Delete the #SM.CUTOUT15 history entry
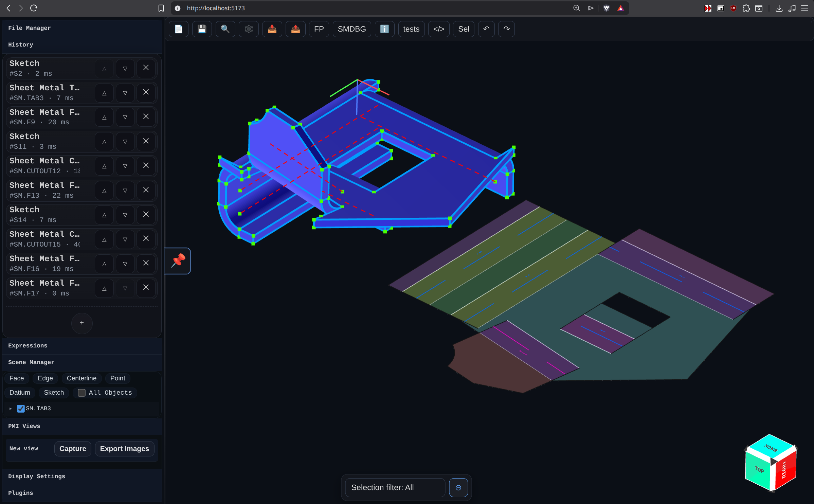814x504 pixels. (146, 239)
